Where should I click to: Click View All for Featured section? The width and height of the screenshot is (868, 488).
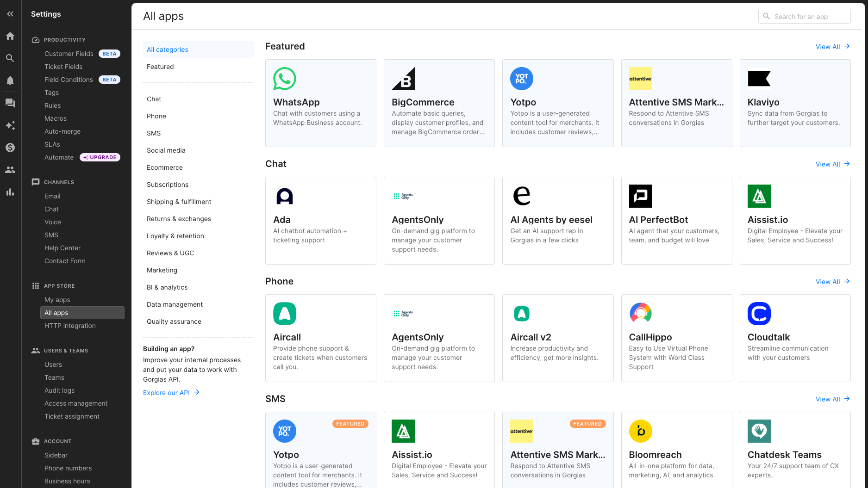(x=832, y=47)
